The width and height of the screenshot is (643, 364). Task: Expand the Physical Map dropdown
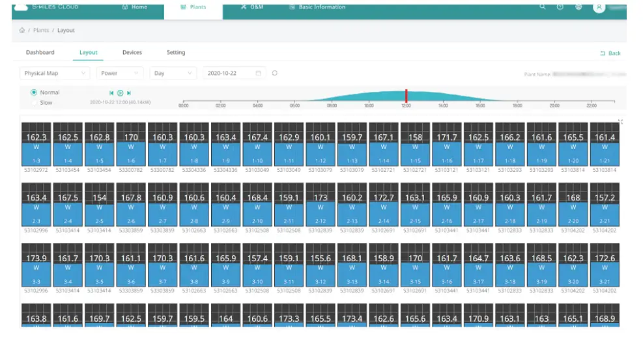[55, 74]
